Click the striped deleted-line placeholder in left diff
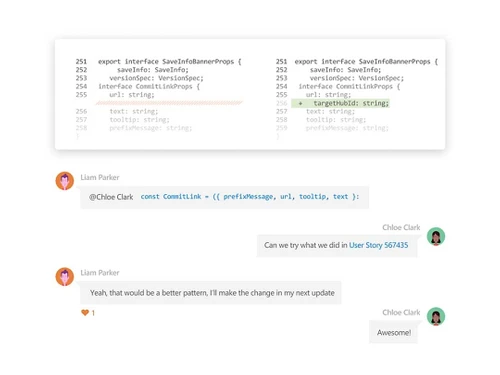Image resolution: width=500 pixels, height=375 pixels. pos(169,103)
